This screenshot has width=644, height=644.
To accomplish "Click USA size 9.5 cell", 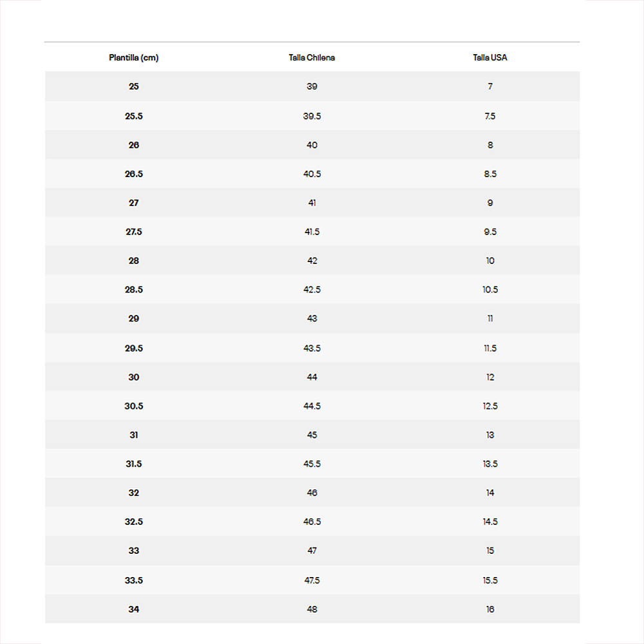I will point(490,232).
